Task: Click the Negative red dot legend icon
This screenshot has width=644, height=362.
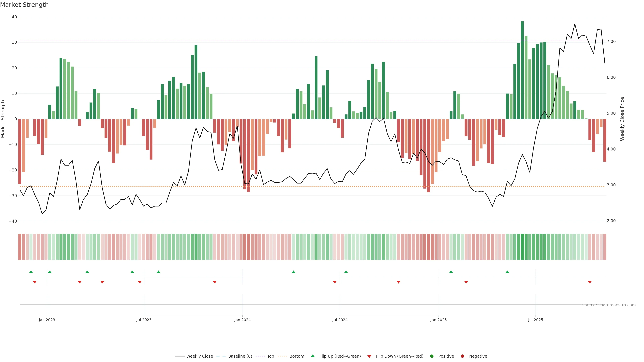Action: (462, 356)
